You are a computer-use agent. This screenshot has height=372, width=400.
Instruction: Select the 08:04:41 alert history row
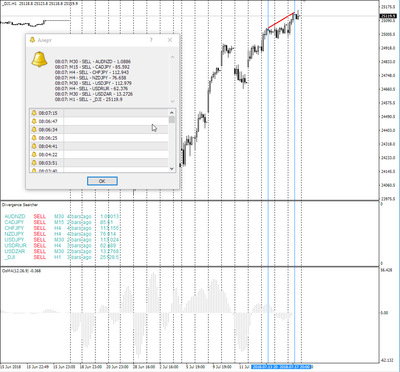[x=99, y=146]
